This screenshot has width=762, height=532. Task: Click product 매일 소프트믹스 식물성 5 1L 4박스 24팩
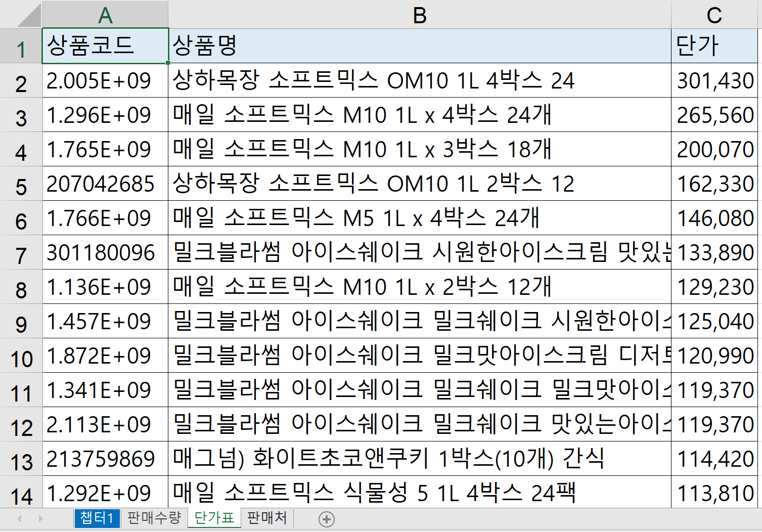420,492
